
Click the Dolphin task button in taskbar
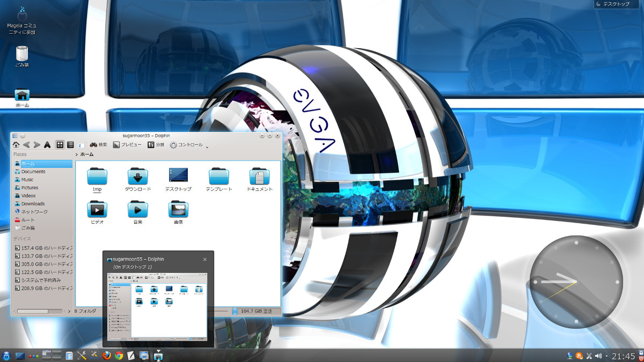coord(158,355)
